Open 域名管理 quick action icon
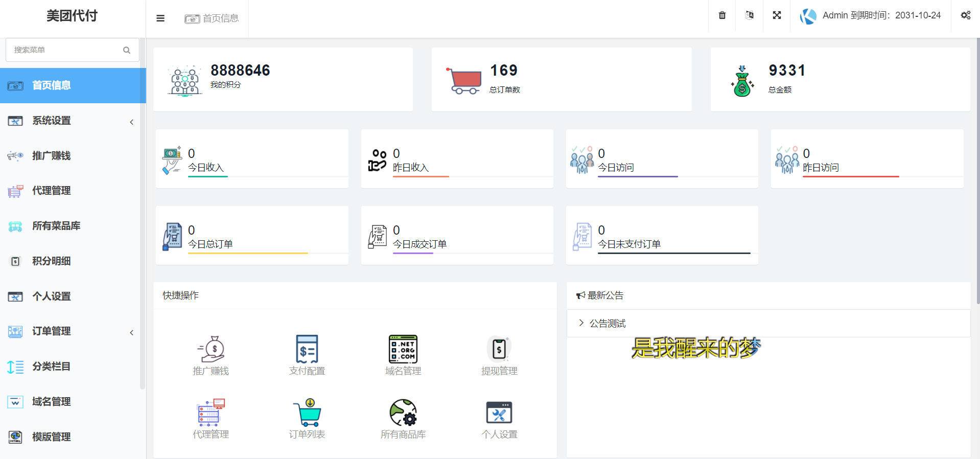 pyautogui.click(x=403, y=350)
